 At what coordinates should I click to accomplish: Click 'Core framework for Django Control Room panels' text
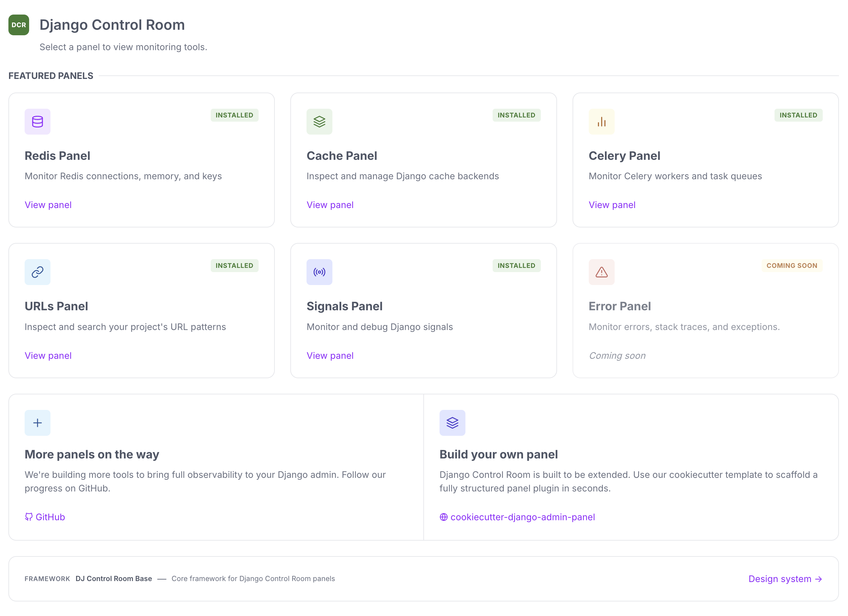(253, 579)
